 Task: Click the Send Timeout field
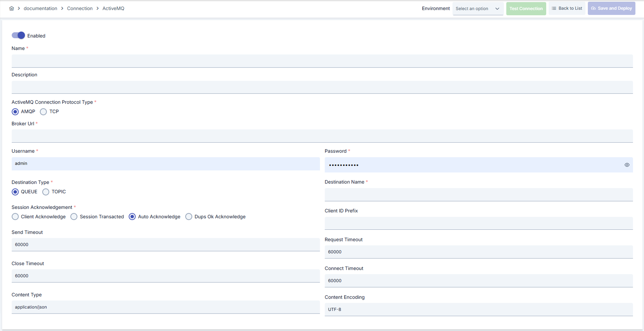pos(166,245)
